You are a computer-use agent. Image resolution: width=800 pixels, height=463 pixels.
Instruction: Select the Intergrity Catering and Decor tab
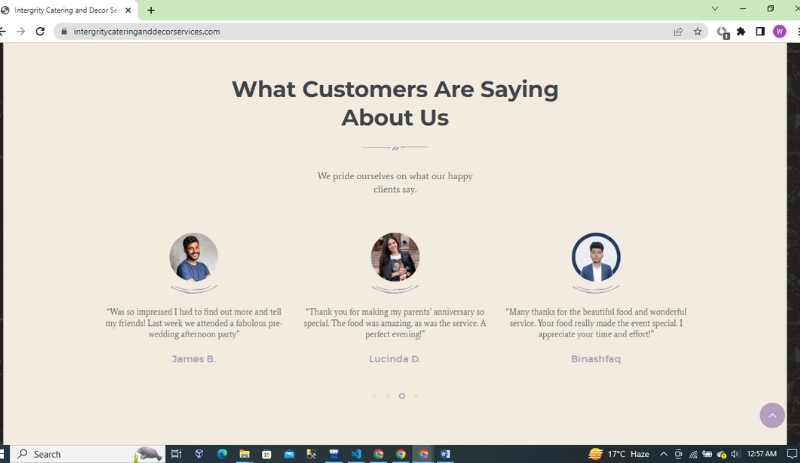(x=66, y=10)
